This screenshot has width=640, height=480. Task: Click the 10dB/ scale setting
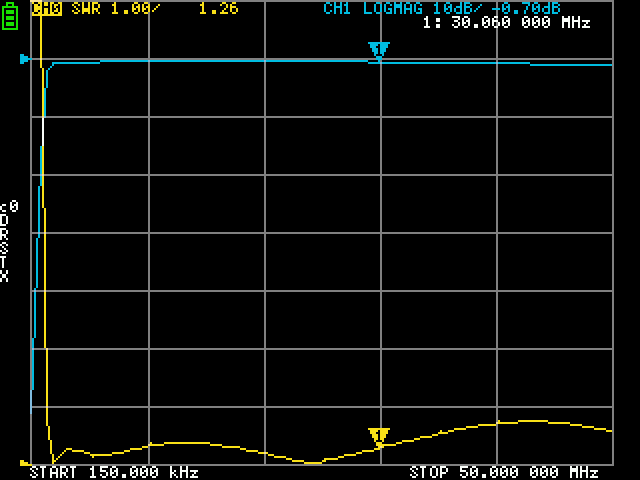(448, 8)
